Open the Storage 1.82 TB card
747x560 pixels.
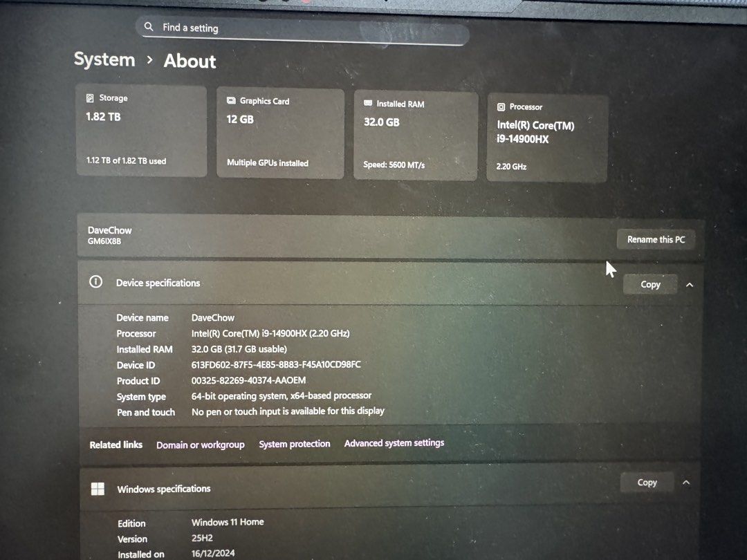142,131
